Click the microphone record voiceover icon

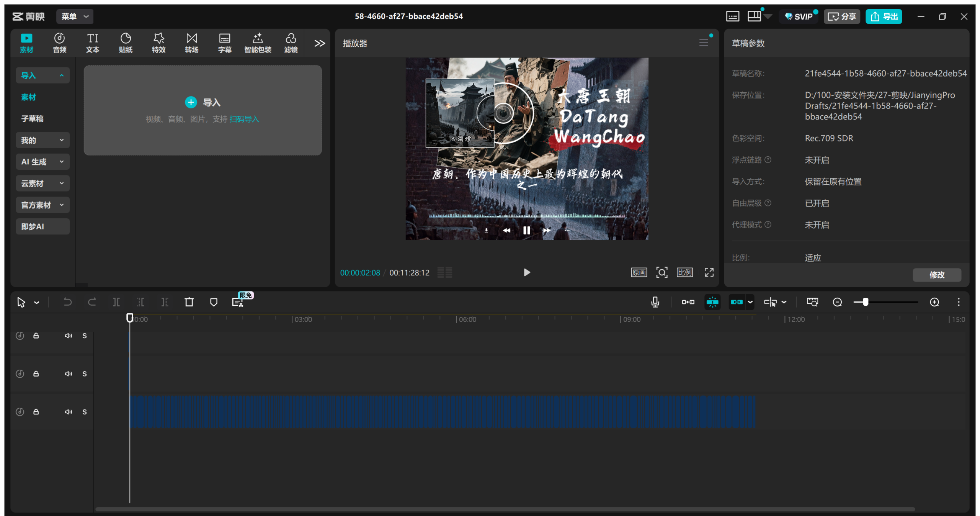[x=655, y=302]
